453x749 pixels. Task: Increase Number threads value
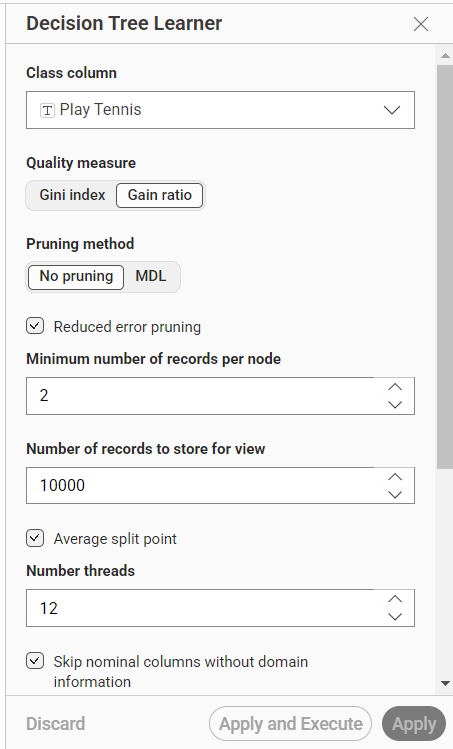pyautogui.click(x=395, y=599)
